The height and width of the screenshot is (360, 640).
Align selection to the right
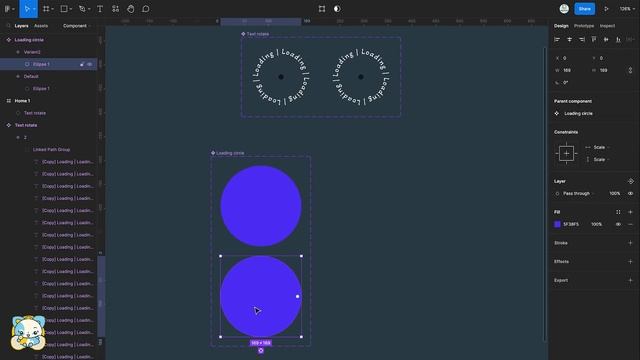click(582, 40)
